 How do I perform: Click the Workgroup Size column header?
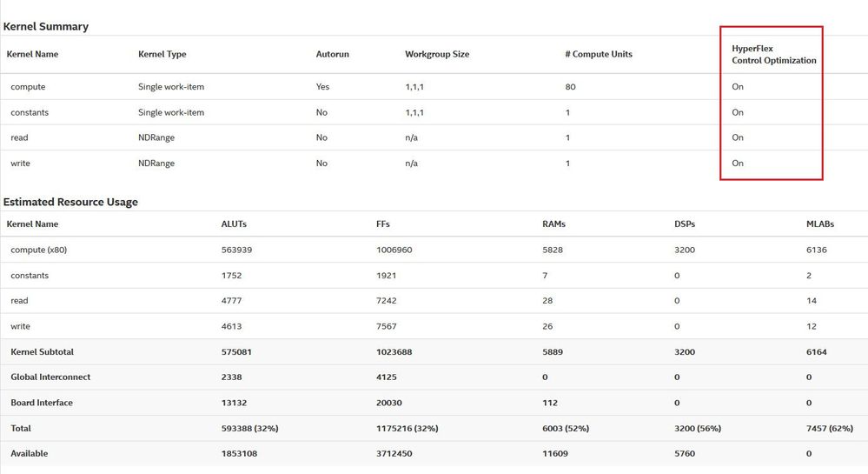tap(437, 55)
